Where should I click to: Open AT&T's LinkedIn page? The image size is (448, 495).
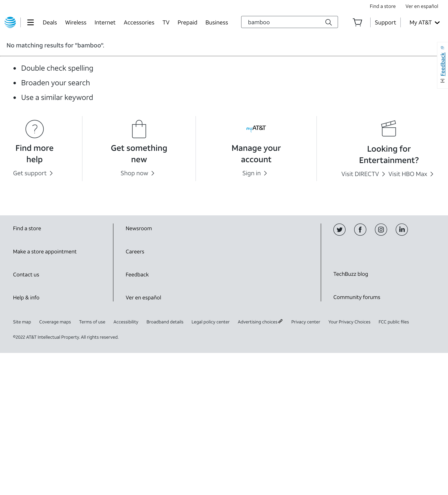tap(402, 230)
